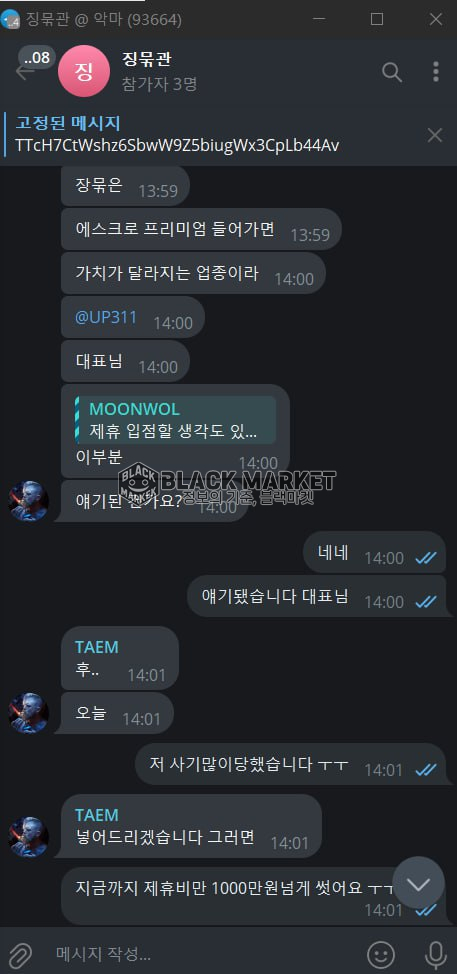
Task: Start a voice message with the microphone icon
Action: [x=436, y=954]
